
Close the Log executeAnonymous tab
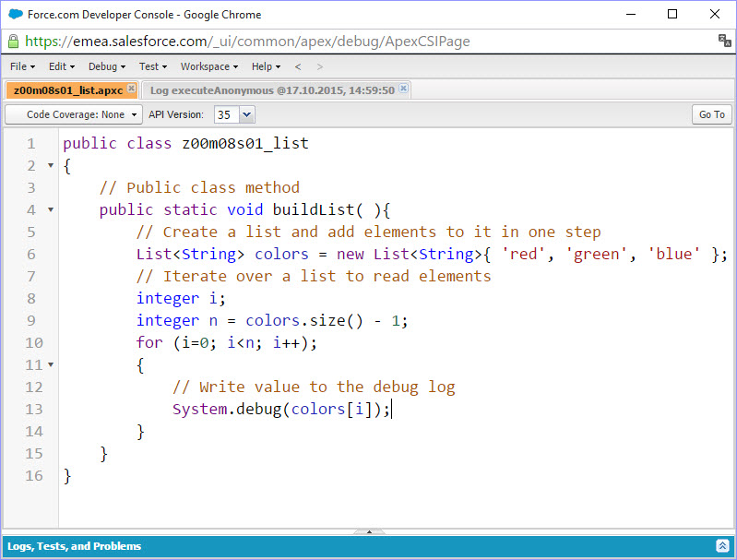click(403, 89)
